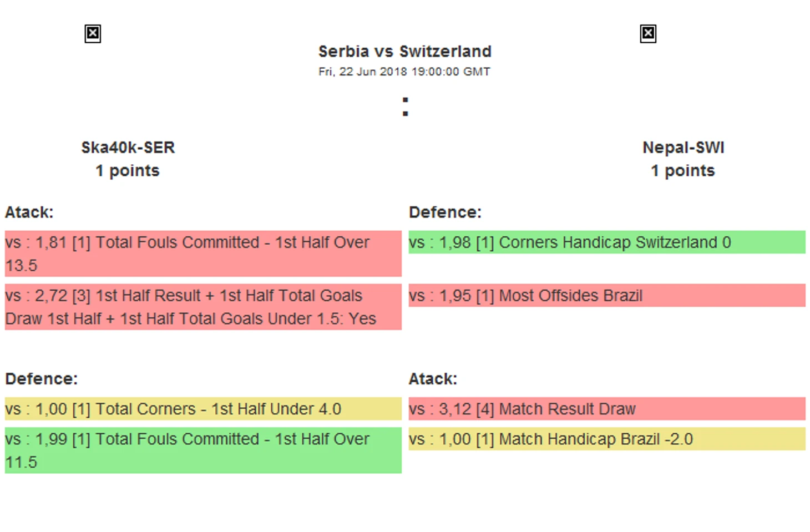Viewport: 810px width, 532px height.
Task: Select yellow Match Handicap Brazil -2.0 bet
Action: tap(606, 439)
